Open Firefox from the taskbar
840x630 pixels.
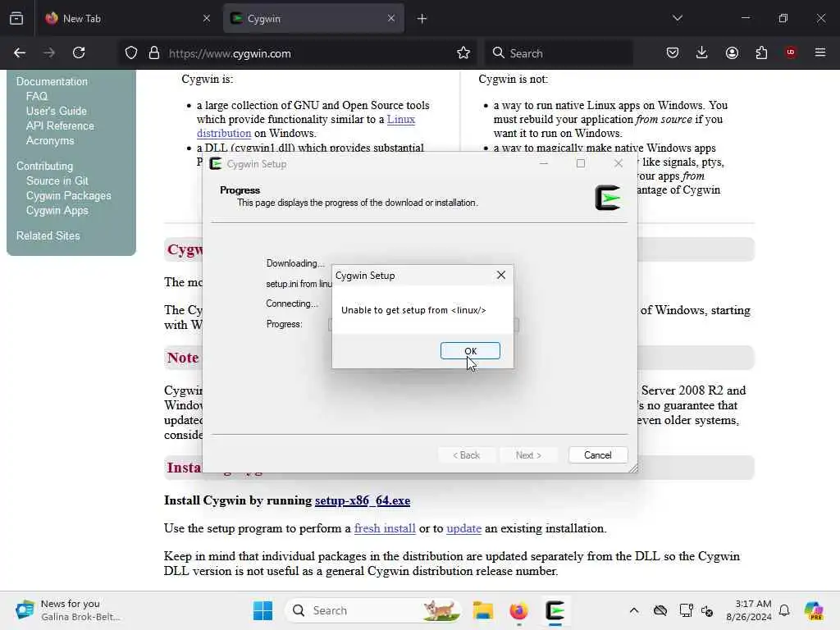(x=518, y=610)
